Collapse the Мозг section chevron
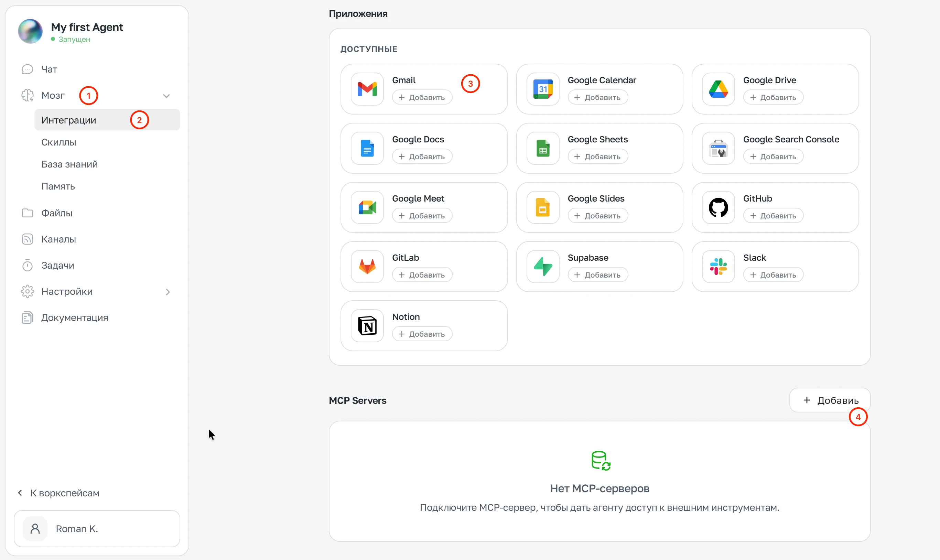 pyautogui.click(x=166, y=96)
